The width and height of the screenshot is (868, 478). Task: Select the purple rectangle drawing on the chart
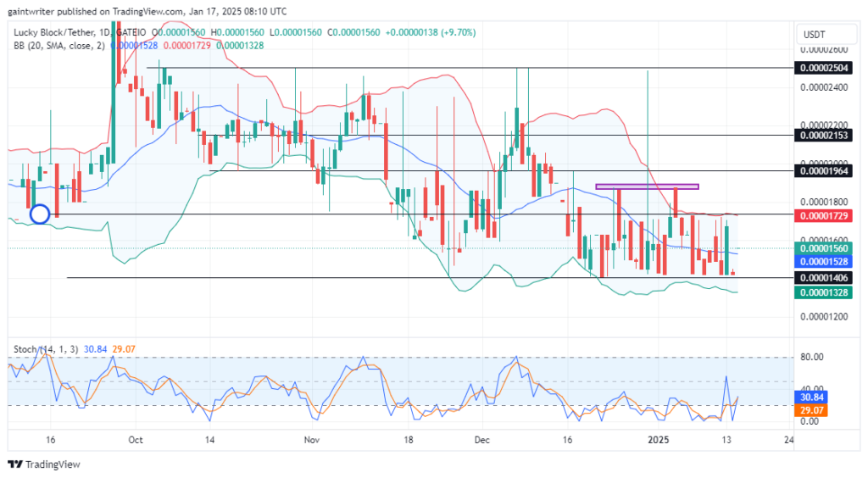[x=647, y=186]
